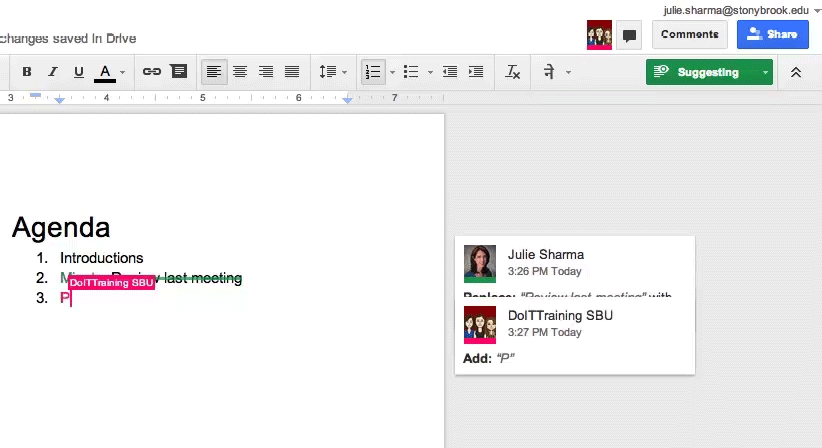This screenshot has width=822, height=448.
Task: Open the line spacing options
Action: click(328, 72)
